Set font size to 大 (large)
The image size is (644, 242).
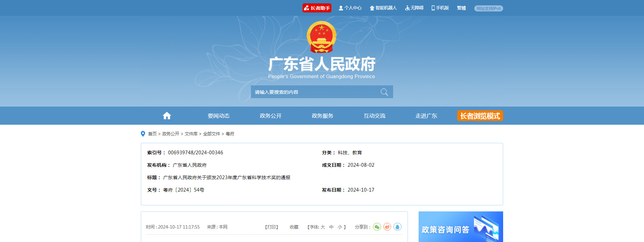click(323, 227)
